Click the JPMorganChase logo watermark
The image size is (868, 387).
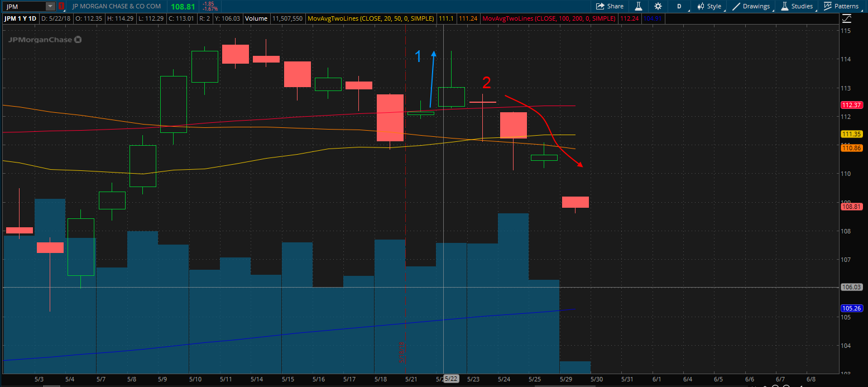click(x=45, y=40)
